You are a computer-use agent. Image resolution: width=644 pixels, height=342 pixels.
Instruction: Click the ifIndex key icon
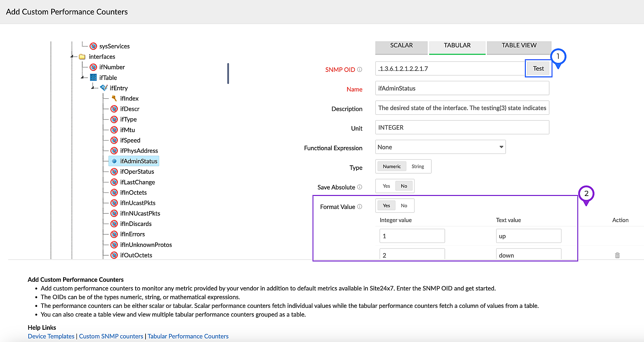tap(114, 98)
